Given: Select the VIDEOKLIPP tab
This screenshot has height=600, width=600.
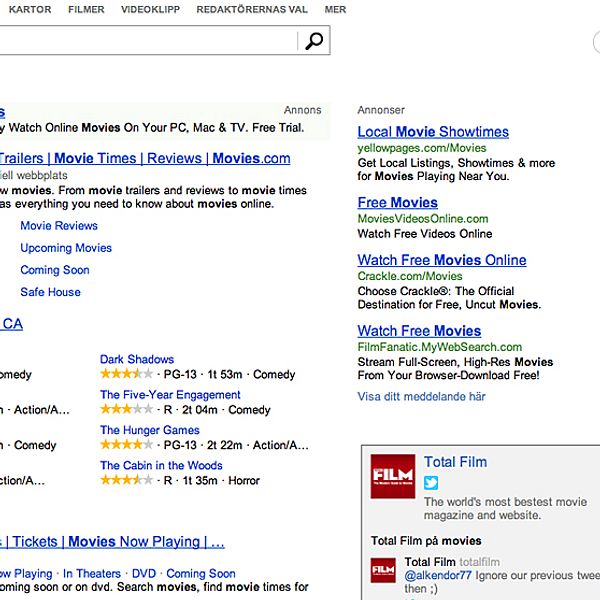Looking at the screenshot, I should 150,9.
